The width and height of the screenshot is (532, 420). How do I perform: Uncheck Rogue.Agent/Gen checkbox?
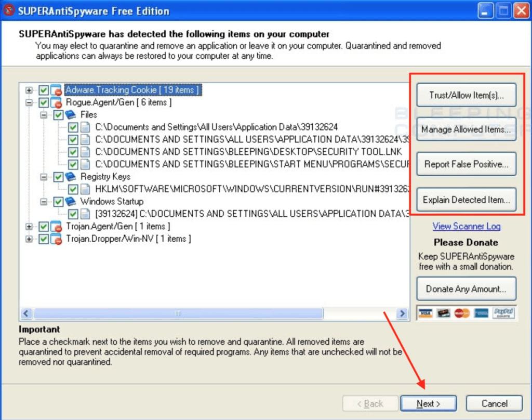(44, 102)
